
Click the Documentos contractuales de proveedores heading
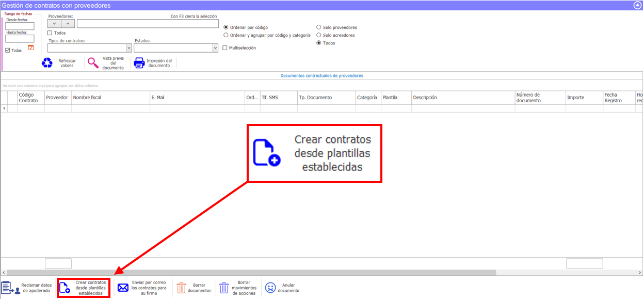point(322,75)
